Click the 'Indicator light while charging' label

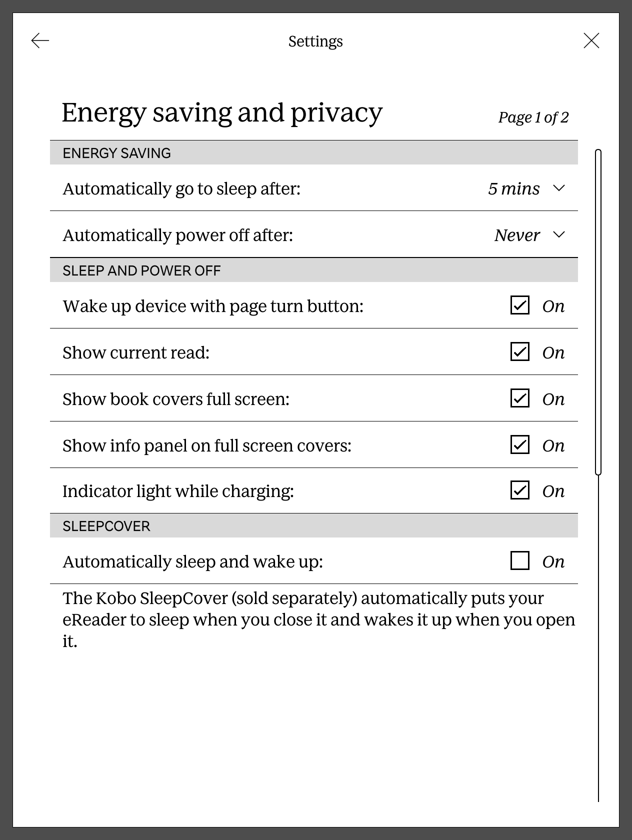tap(178, 491)
